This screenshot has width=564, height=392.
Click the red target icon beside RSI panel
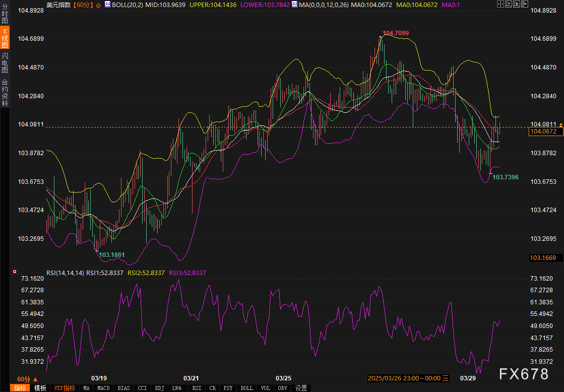(14, 272)
